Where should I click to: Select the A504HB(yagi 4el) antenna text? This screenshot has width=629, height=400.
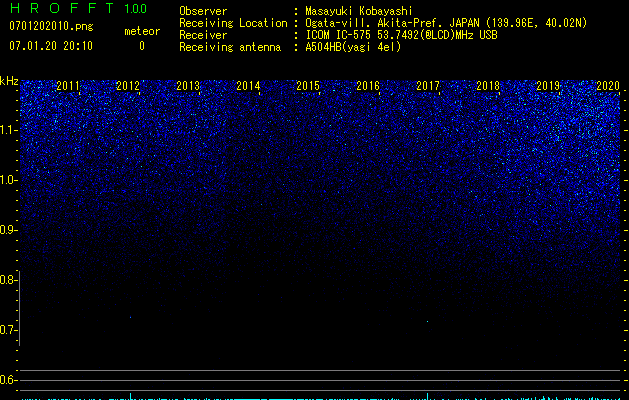(353, 47)
